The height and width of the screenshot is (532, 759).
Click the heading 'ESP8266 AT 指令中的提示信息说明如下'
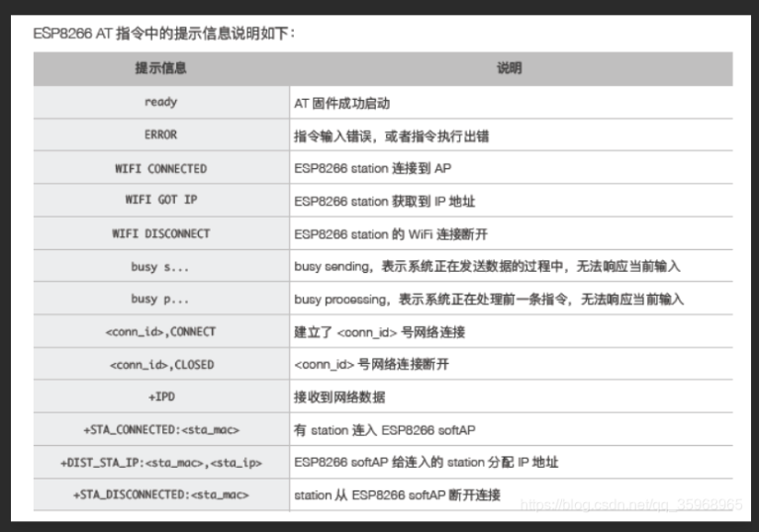click(x=163, y=34)
